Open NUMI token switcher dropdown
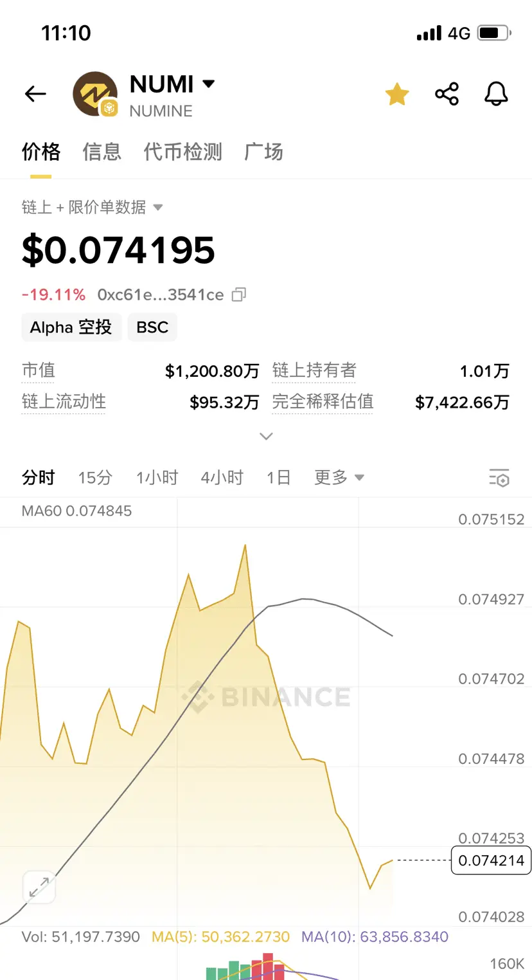This screenshot has width=532, height=980. coord(172,84)
